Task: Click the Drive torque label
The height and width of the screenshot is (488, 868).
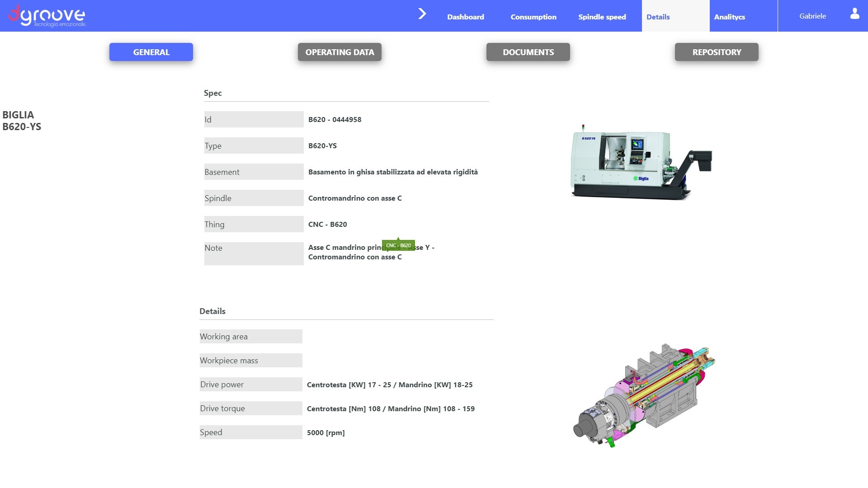Action: 251,408
